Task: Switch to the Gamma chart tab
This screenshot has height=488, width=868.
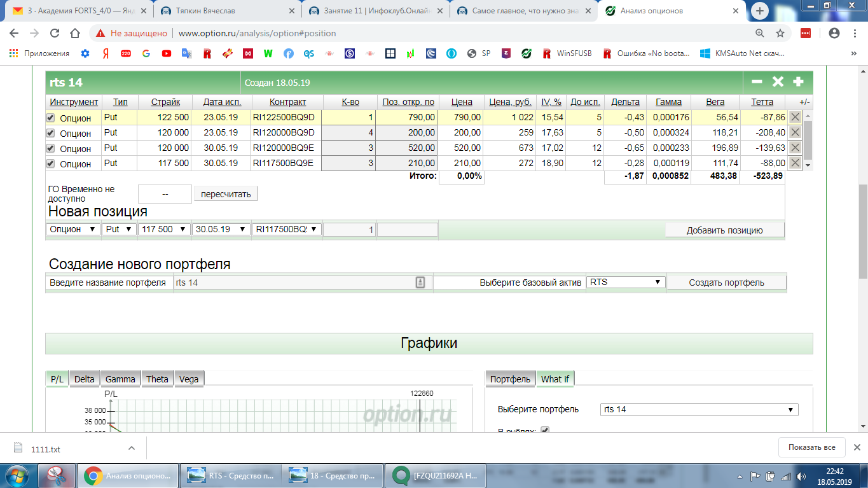Action: 120,379
